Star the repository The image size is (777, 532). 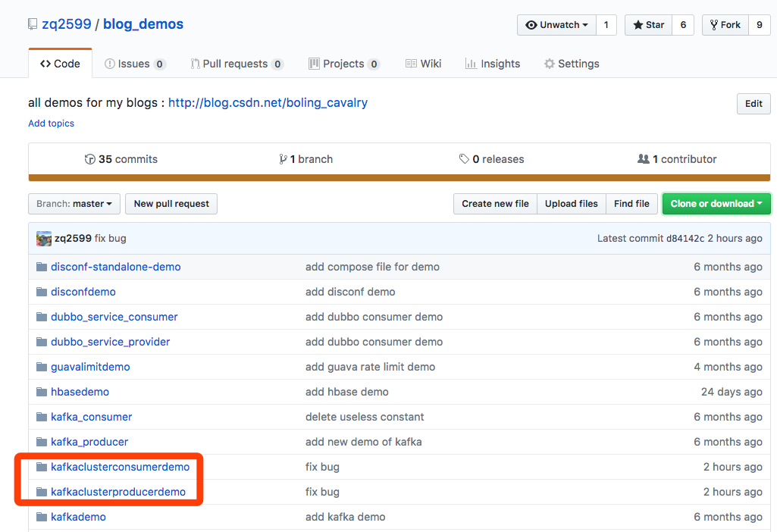648,25
